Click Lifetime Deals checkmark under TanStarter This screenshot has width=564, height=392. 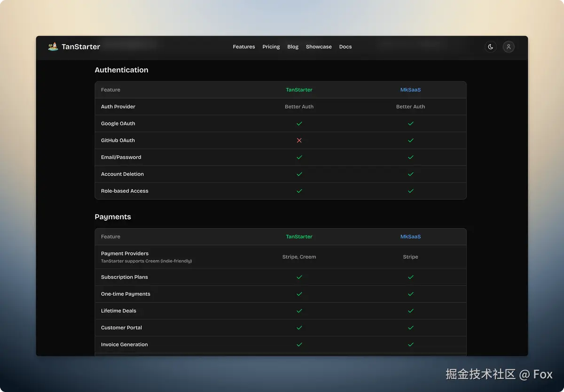tap(299, 311)
